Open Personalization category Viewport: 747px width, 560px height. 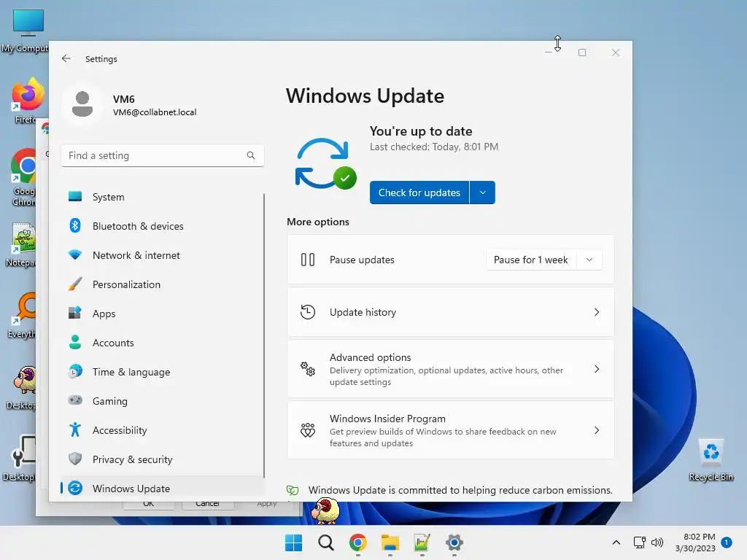click(x=162, y=284)
